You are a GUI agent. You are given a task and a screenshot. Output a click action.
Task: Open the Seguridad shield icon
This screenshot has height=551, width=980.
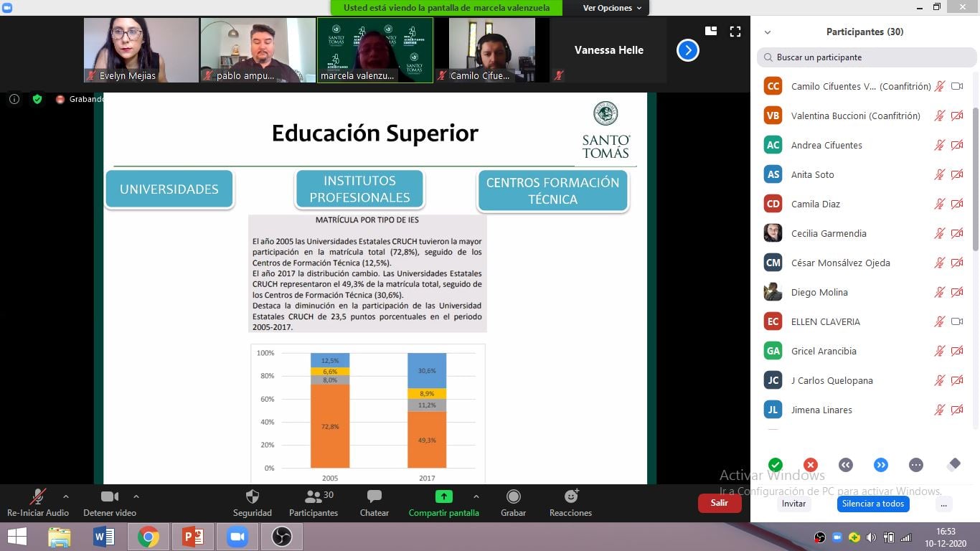tap(252, 496)
